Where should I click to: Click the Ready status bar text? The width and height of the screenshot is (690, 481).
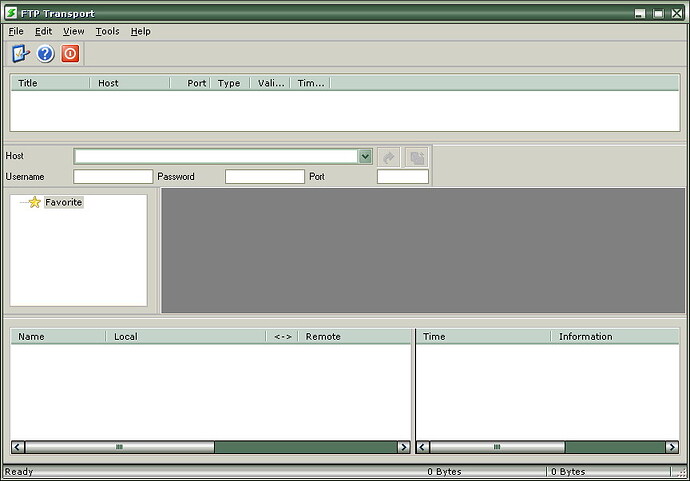(x=19, y=471)
